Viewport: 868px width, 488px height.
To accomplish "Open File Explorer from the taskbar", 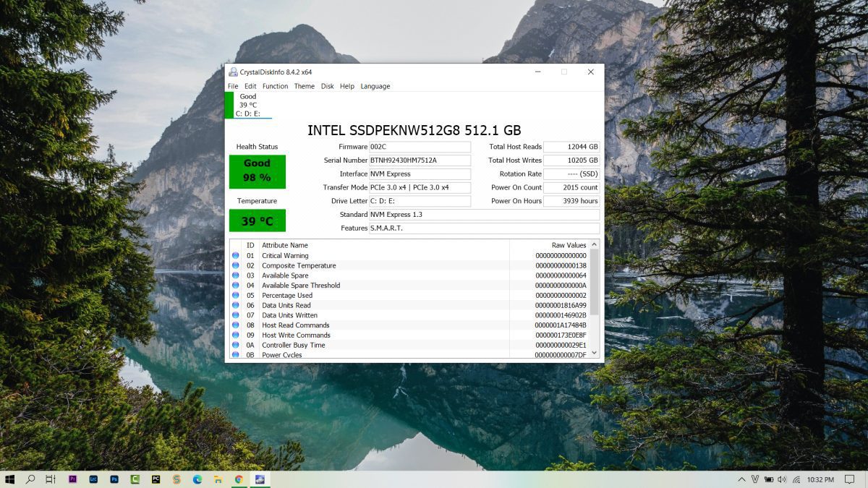I will pos(218,479).
